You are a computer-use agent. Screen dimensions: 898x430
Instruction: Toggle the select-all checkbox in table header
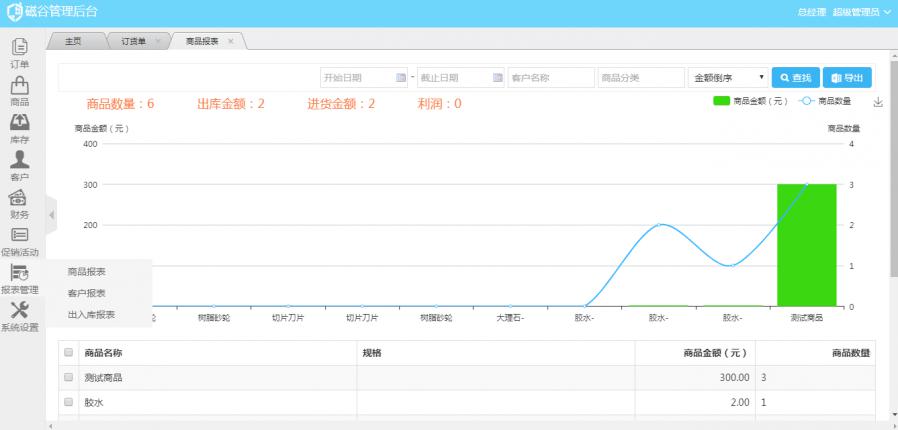click(69, 353)
